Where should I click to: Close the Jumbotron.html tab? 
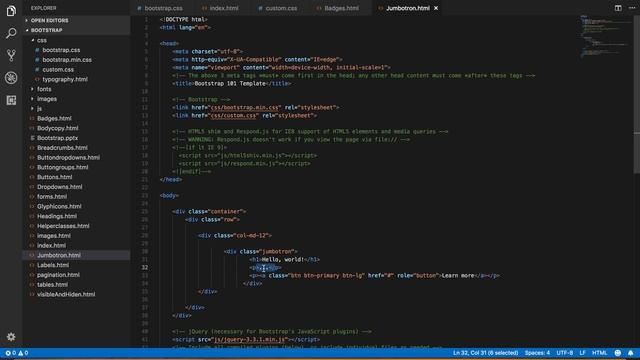436,8
